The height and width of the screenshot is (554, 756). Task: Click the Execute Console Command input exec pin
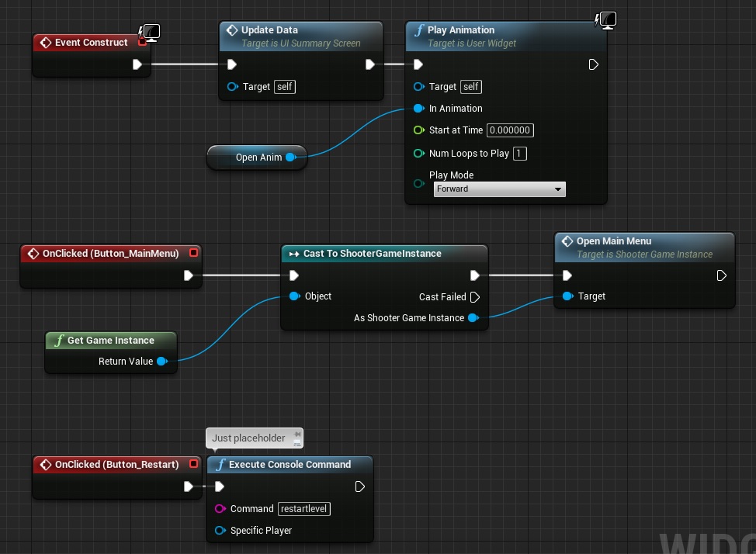[x=220, y=486]
